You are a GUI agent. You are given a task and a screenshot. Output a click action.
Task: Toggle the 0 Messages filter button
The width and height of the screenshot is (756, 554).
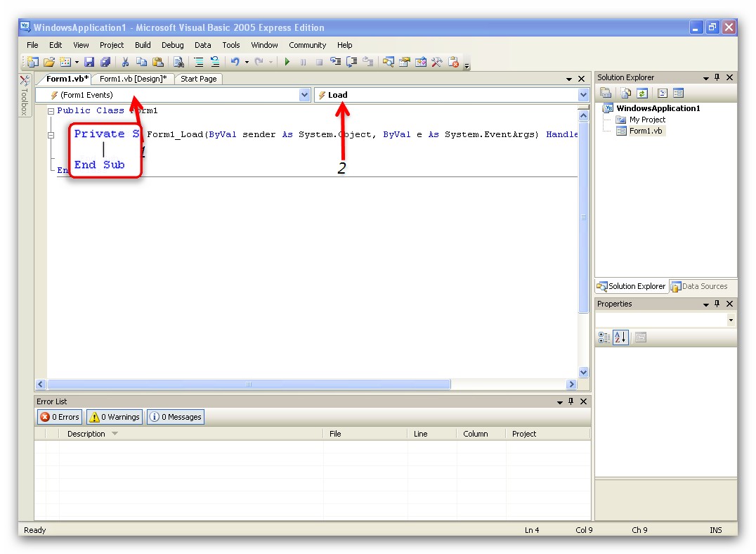pos(176,417)
